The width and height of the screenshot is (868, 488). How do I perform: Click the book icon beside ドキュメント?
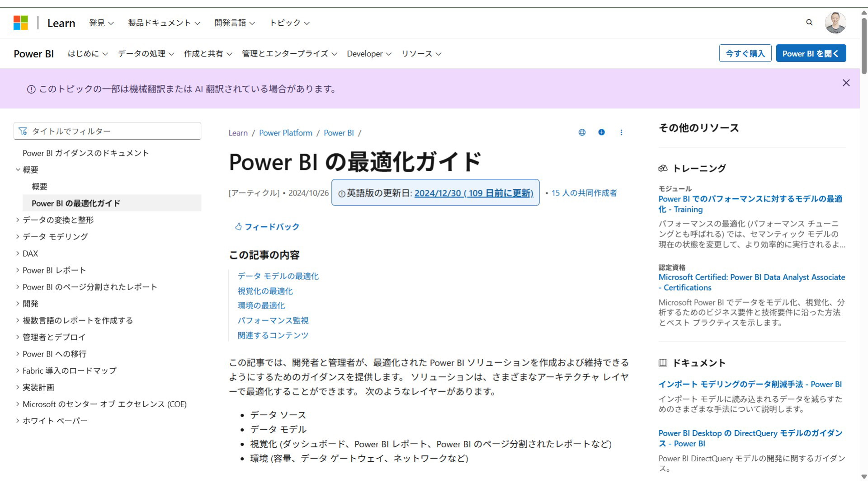click(x=663, y=362)
